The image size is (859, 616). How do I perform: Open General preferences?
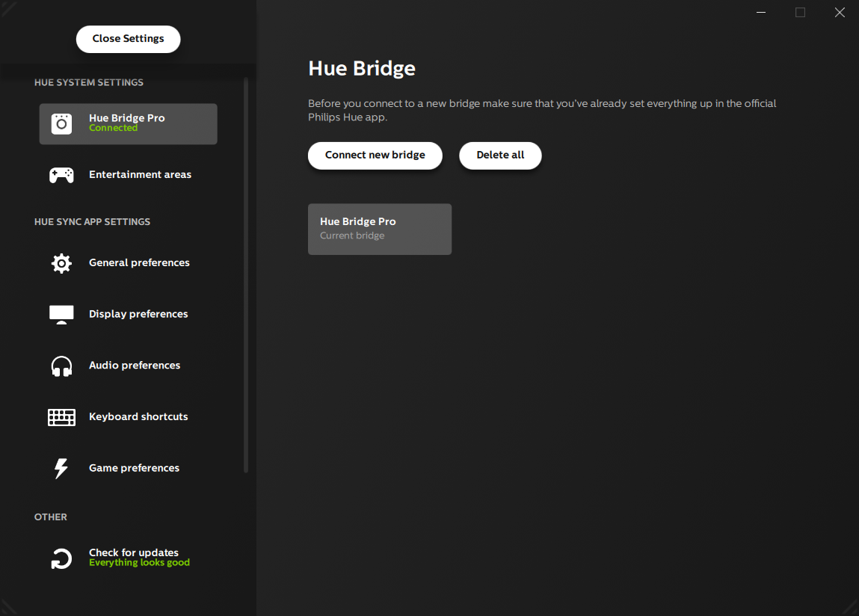[128, 263]
